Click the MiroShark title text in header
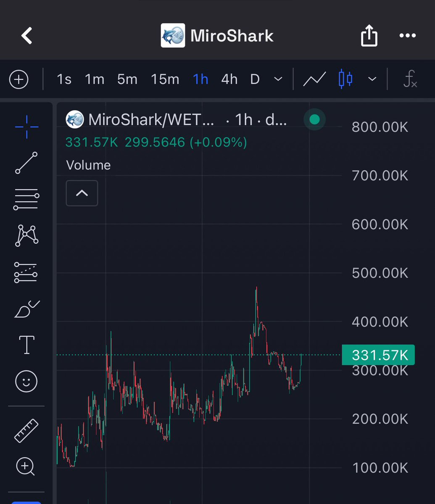 pyautogui.click(x=232, y=35)
